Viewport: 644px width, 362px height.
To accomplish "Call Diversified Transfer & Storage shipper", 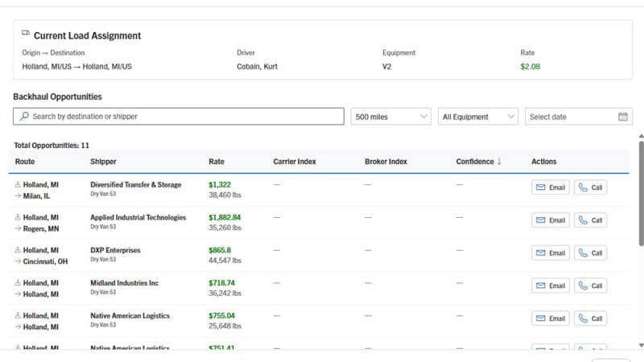I will (x=590, y=187).
